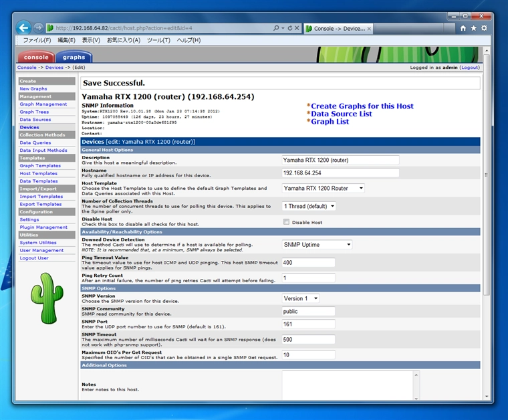Open System Utilities in sidebar
Image resolution: width=508 pixels, height=420 pixels.
tap(38, 242)
